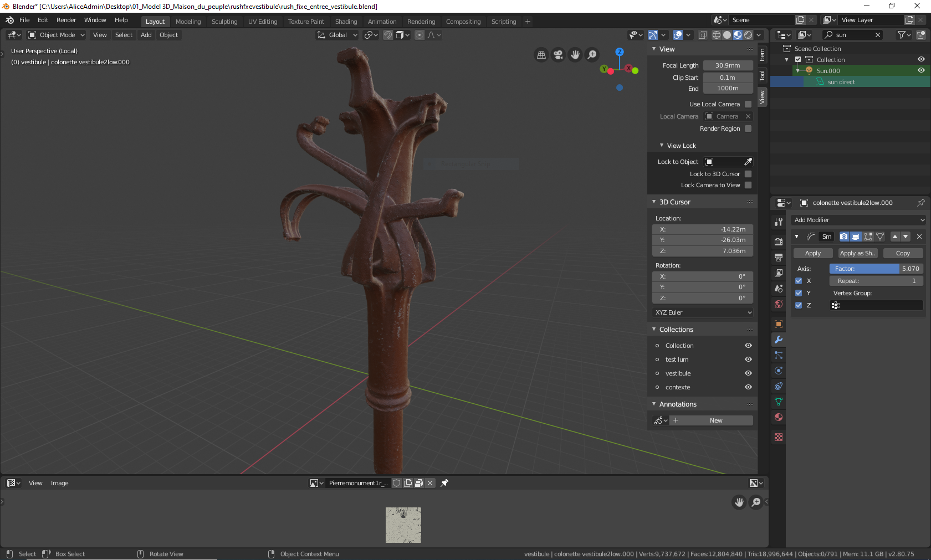Screen dimensions: 931x560
Task: Collapse the 3D Cursor panel
Action: tap(674, 202)
